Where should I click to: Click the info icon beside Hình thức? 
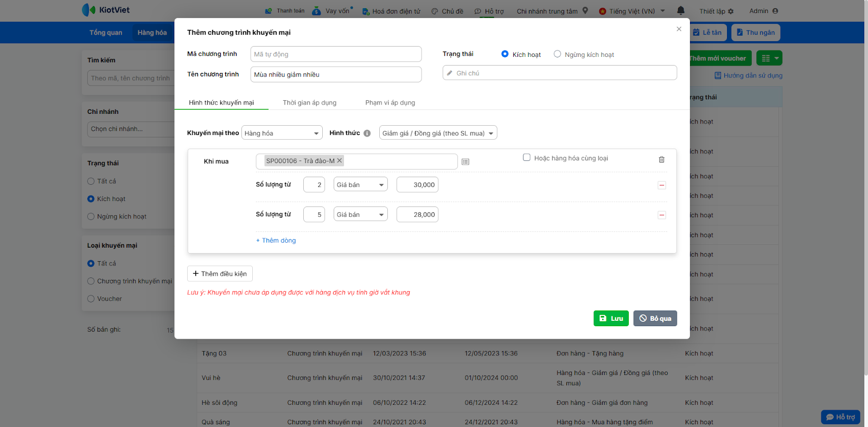click(x=367, y=133)
